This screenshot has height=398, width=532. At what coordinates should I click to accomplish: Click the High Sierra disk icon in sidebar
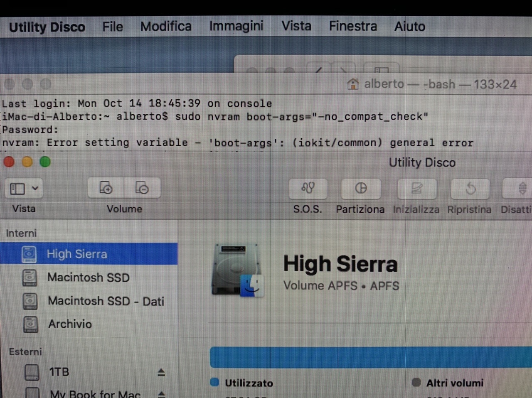pos(30,254)
